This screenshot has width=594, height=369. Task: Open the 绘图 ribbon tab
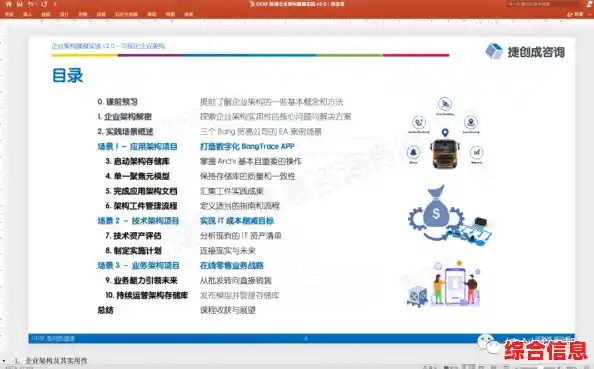pos(45,14)
